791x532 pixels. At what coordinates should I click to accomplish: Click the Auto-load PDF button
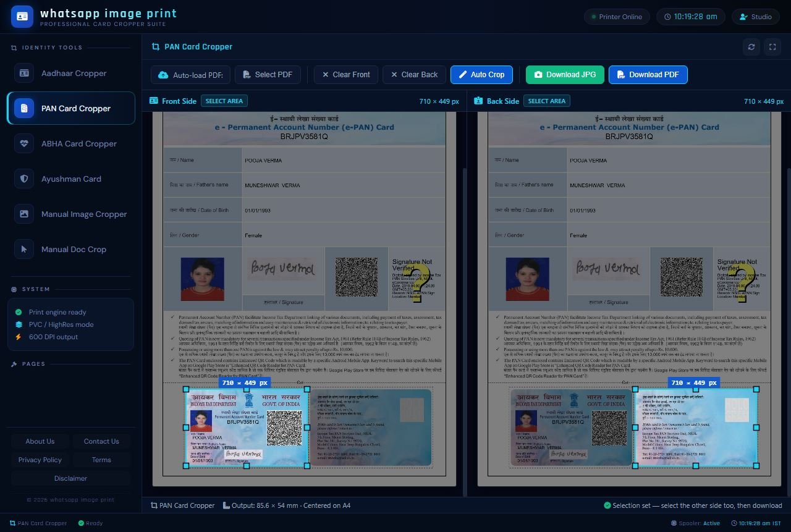point(190,75)
